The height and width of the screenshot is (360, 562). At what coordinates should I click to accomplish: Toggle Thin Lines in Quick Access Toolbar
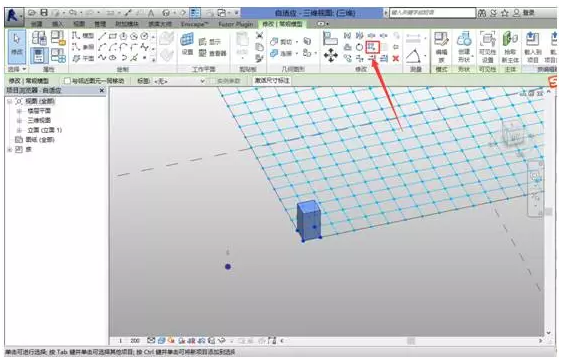195,13
